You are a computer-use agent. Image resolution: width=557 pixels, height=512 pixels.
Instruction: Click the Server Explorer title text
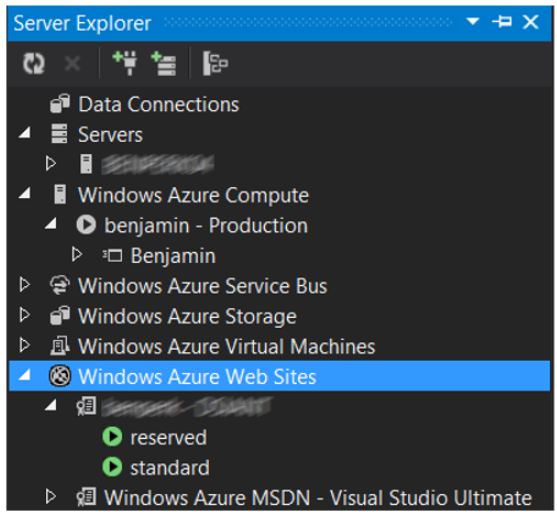pyautogui.click(x=82, y=23)
